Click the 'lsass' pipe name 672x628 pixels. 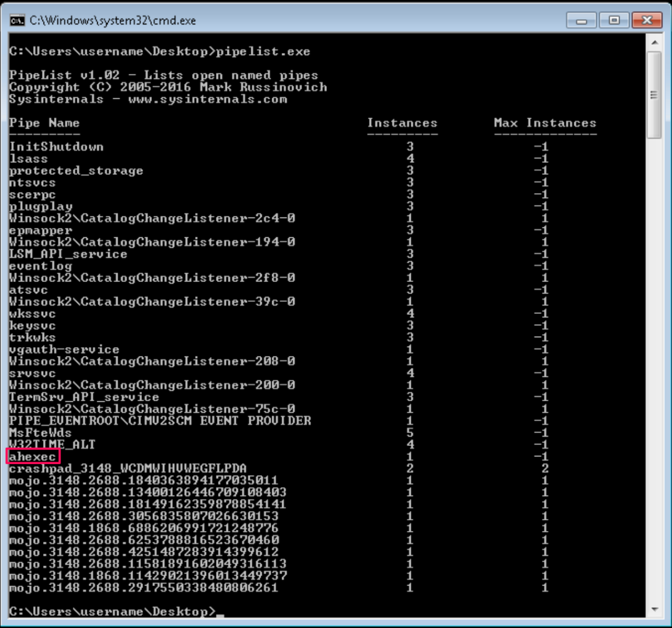(29, 159)
